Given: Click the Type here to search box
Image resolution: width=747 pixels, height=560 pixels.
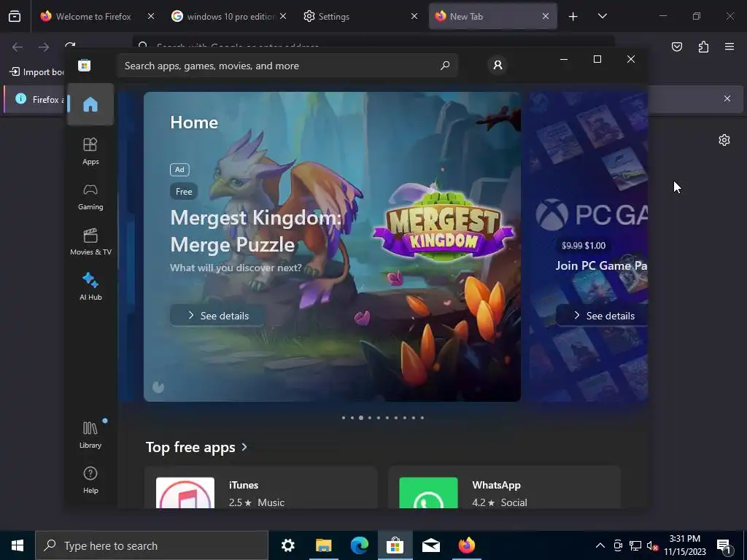Looking at the screenshot, I should [152, 545].
